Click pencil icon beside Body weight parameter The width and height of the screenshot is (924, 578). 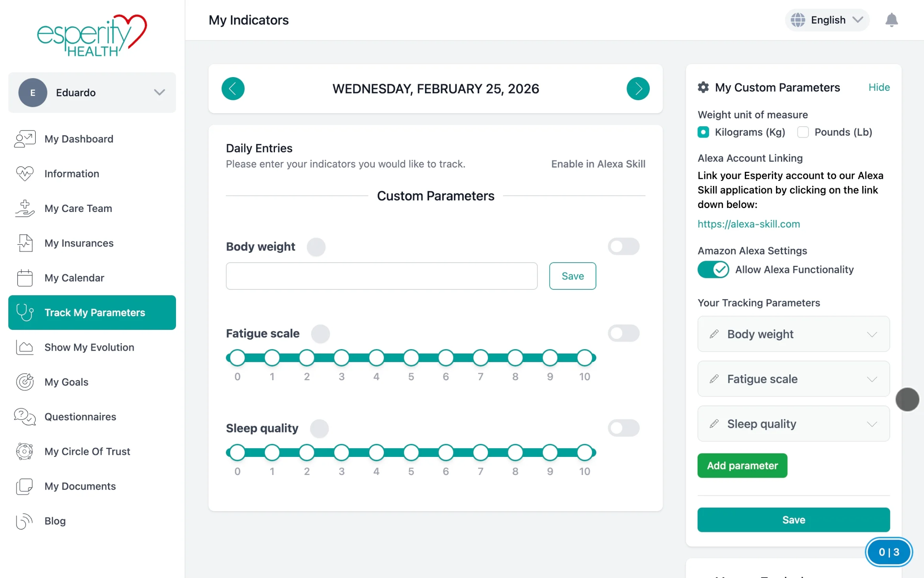coord(714,334)
